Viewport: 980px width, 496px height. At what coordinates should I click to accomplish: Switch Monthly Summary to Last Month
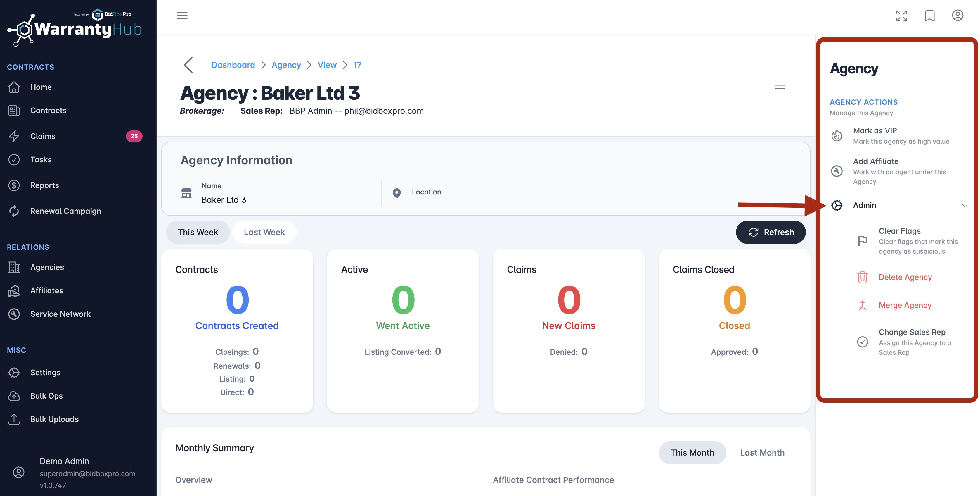762,453
